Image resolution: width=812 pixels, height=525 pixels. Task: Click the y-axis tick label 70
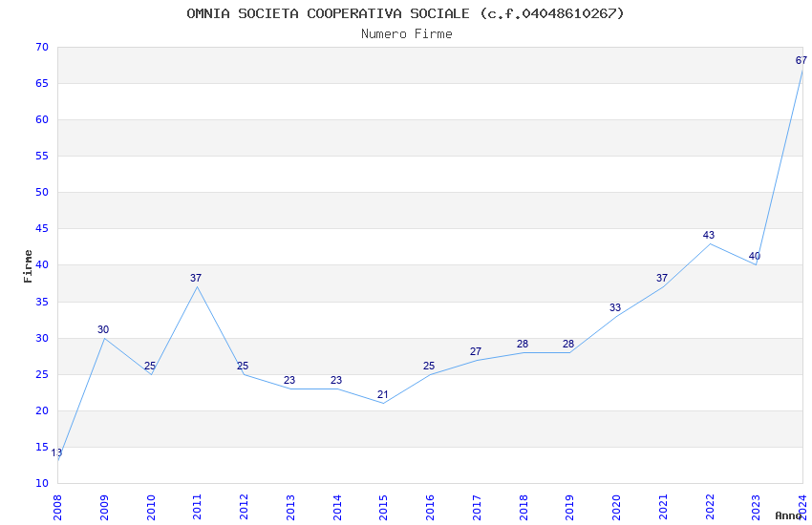click(42, 47)
